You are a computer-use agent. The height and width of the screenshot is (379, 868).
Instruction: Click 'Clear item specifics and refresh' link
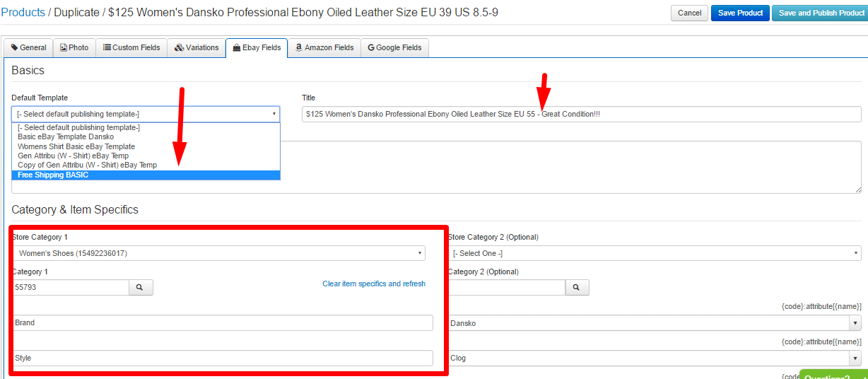pos(374,284)
